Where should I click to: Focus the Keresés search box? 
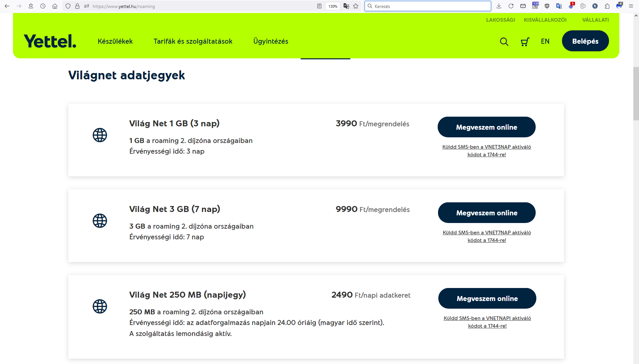(x=428, y=6)
